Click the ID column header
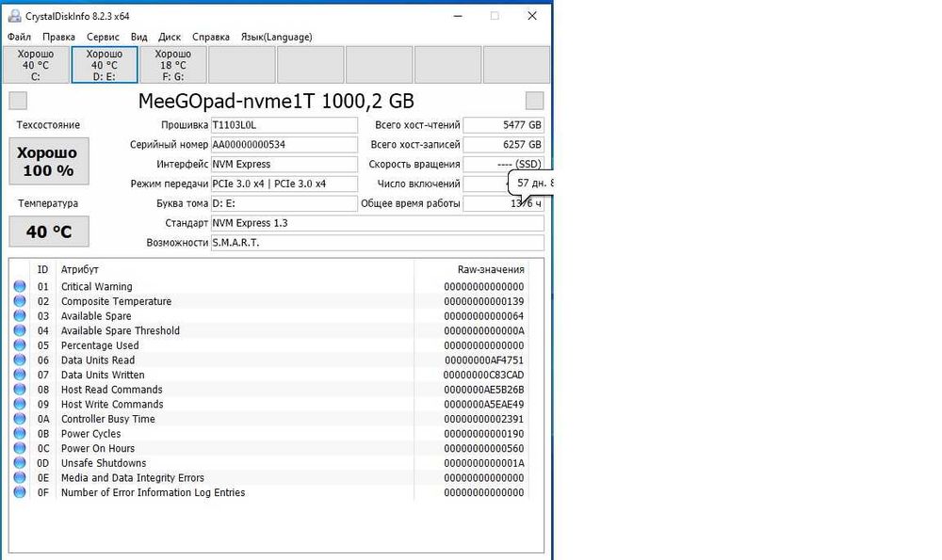 click(42, 269)
